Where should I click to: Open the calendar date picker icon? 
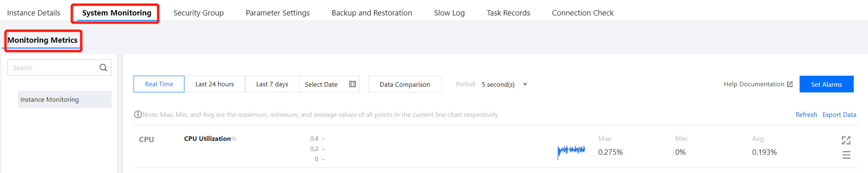[x=353, y=84]
